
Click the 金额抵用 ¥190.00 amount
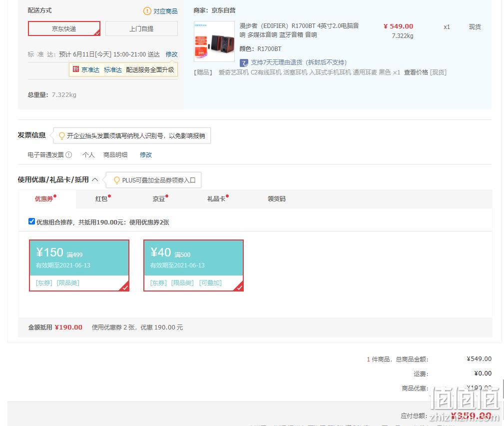68,327
